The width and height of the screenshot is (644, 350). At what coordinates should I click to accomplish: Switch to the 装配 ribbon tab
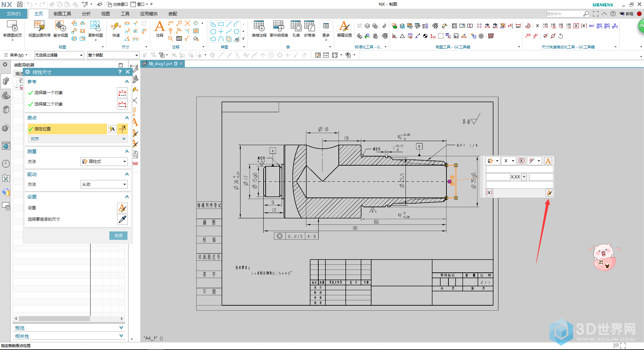(x=173, y=14)
